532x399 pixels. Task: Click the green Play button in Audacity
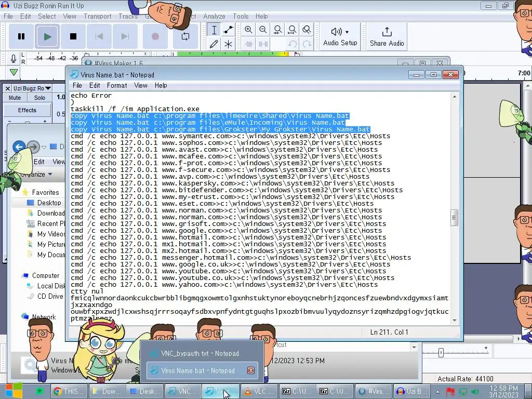point(47,36)
